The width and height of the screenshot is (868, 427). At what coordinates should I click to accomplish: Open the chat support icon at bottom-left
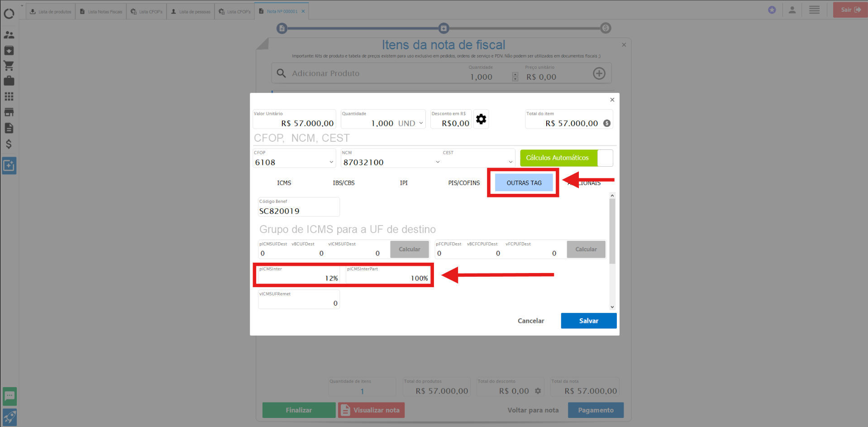[x=10, y=396]
